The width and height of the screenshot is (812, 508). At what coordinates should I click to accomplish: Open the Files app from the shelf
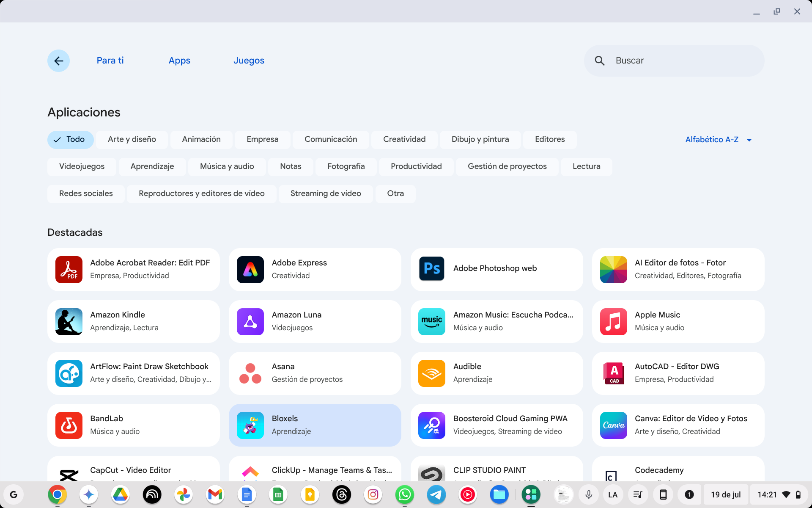(499, 494)
